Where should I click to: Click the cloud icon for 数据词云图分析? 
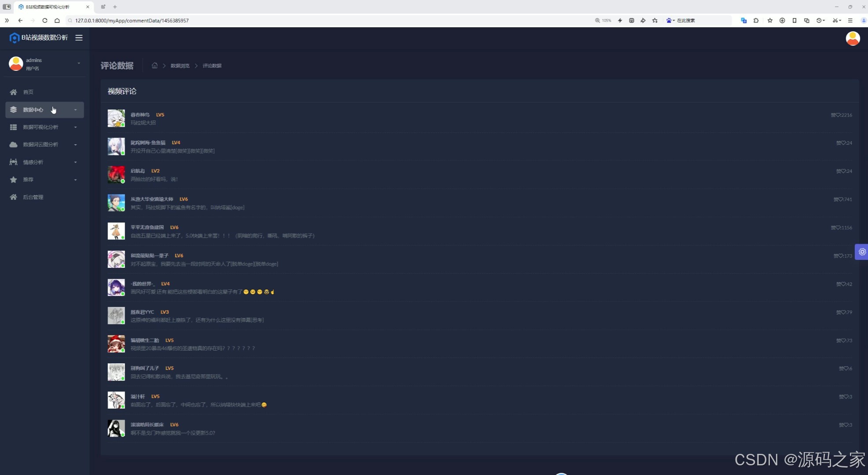click(13, 144)
